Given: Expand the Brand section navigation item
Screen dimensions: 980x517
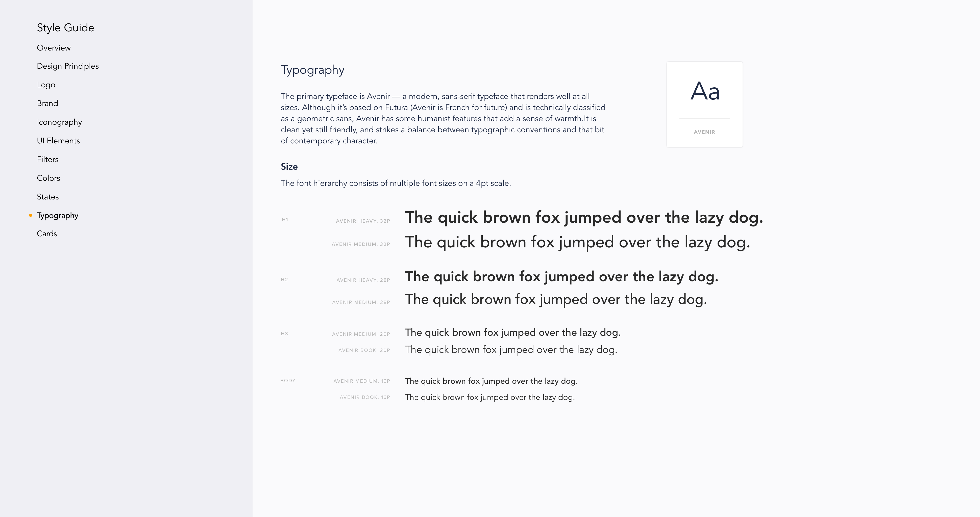Looking at the screenshot, I should (47, 103).
